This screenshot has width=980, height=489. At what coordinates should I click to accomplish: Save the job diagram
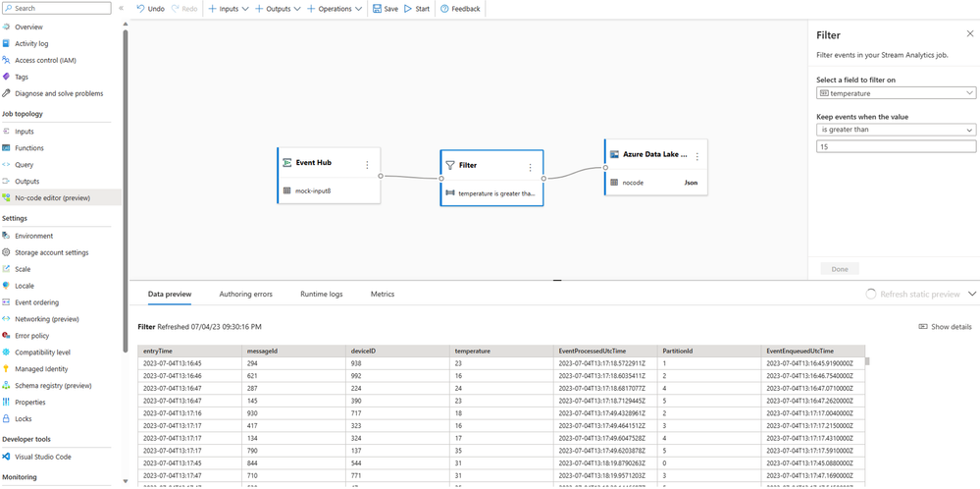[385, 9]
